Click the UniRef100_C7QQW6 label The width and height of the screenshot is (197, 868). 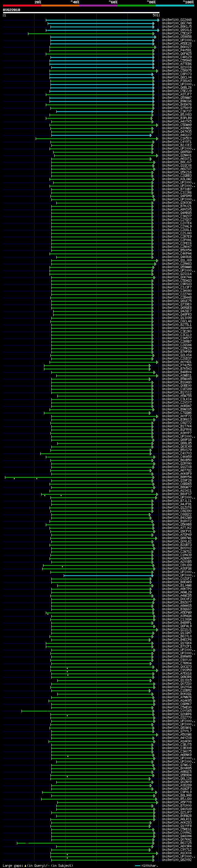pyautogui.click(x=176, y=413)
